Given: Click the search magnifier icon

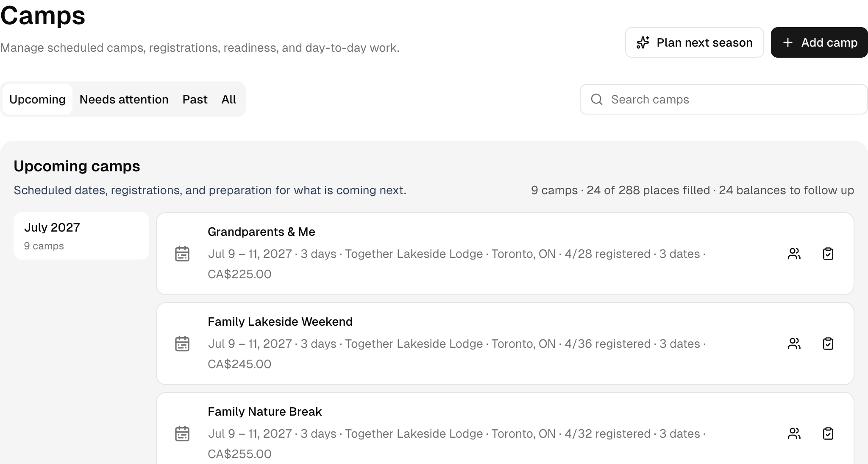Looking at the screenshot, I should pyautogui.click(x=597, y=99).
